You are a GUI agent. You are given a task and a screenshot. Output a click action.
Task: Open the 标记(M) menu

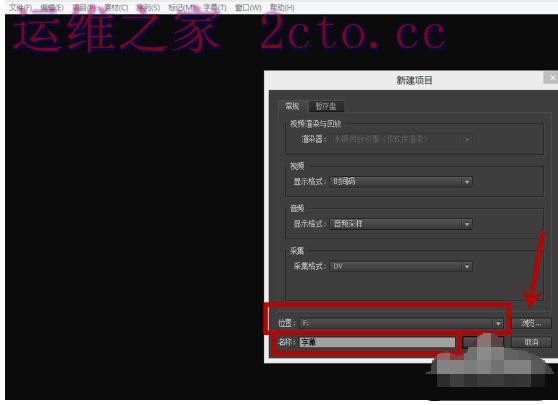coord(181,7)
